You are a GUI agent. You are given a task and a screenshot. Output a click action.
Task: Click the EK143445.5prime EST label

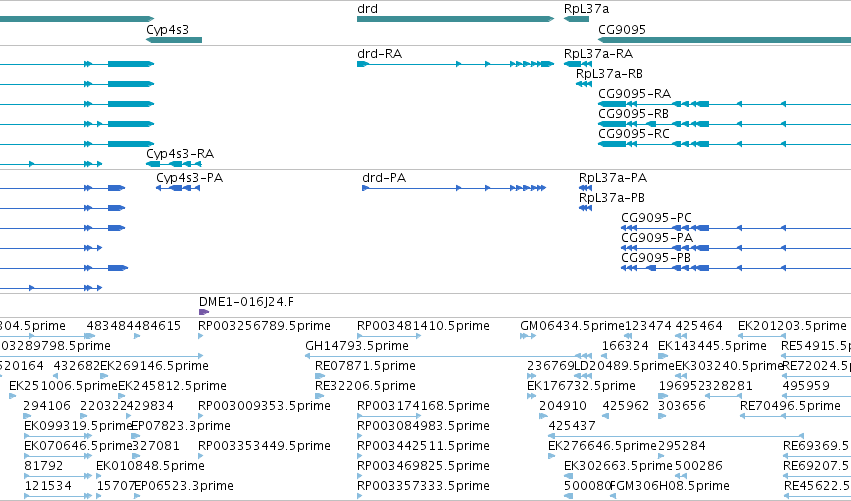[x=712, y=346]
